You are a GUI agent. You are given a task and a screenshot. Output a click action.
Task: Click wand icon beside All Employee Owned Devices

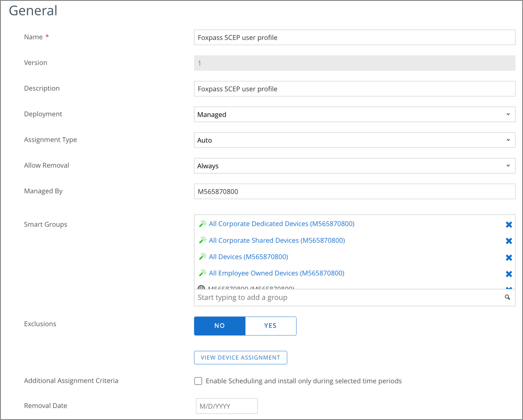202,273
